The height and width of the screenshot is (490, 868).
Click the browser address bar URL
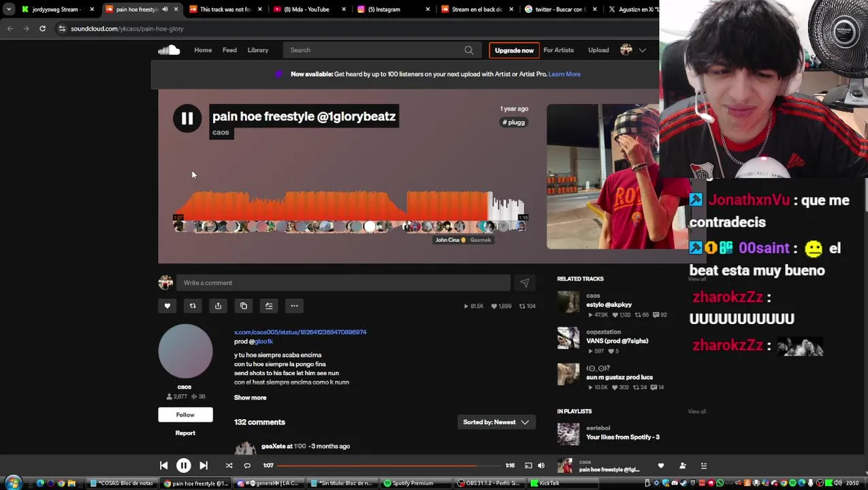(x=127, y=29)
